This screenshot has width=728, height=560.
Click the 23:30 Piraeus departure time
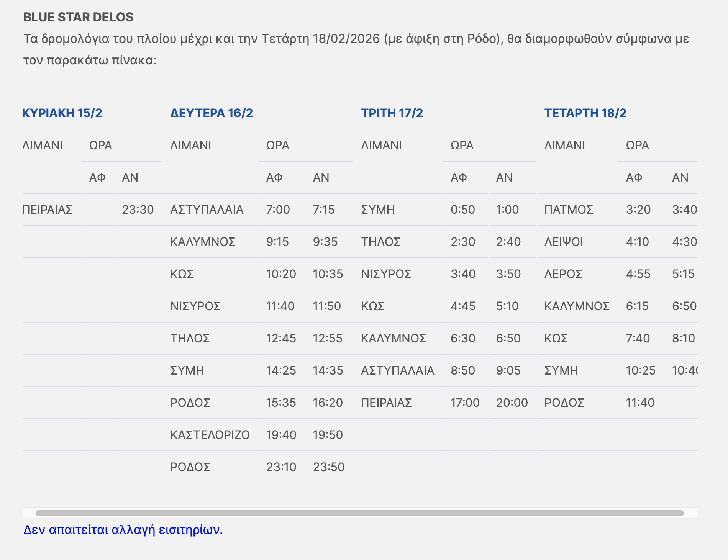[x=138, y=210]
